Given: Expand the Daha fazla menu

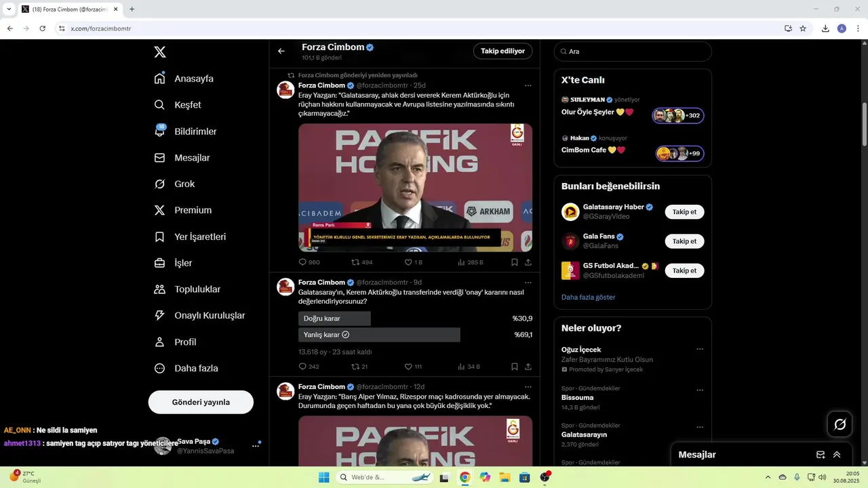Looking at the screenshot, I should point(186,369).
